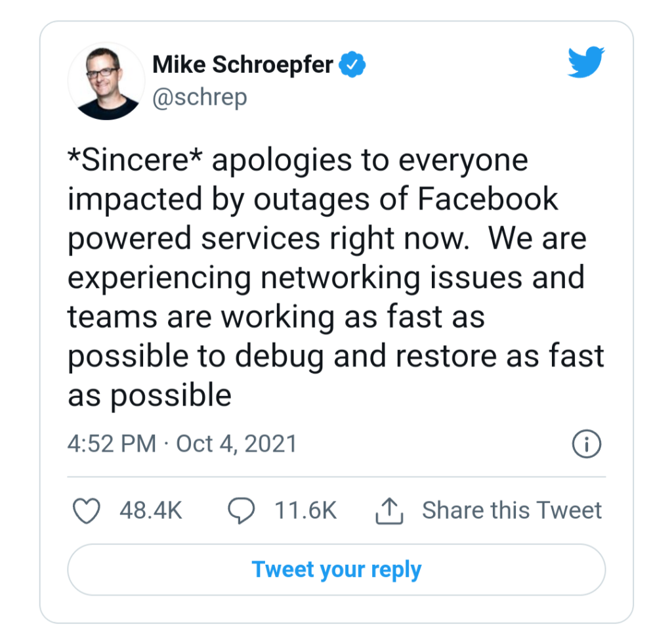Open the tweet info circle icon
Viewport: 672px width, 637px height.
587,445
